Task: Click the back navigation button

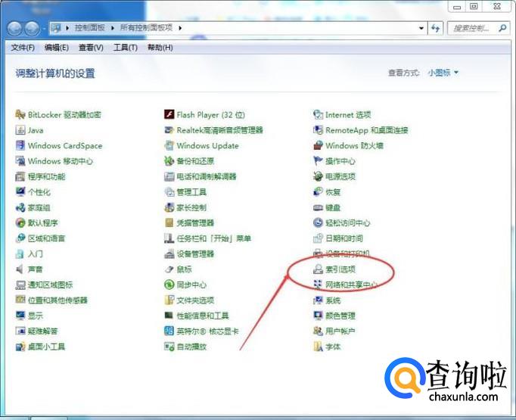Action: (x=15, y=29)
